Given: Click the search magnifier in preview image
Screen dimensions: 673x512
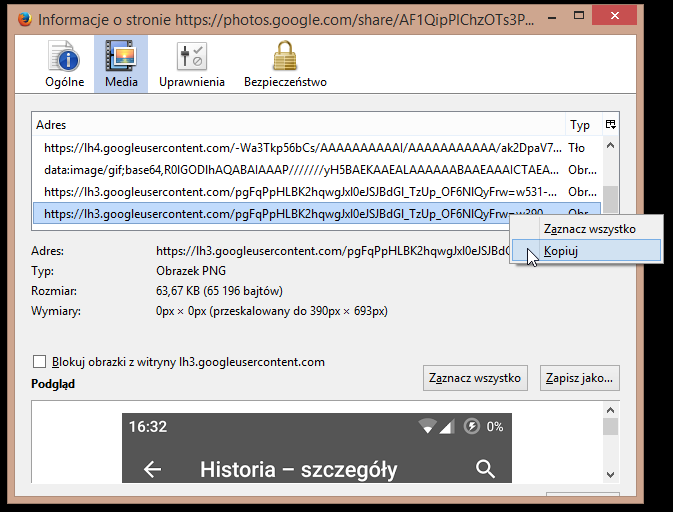Looking at the screenshot, I should [x=486, y=469].
